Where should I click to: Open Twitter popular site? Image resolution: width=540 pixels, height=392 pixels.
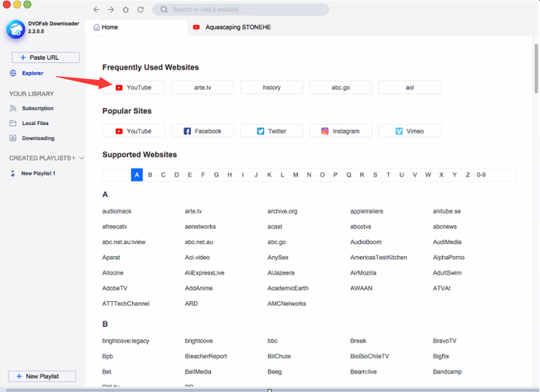(x=272, y=131)
